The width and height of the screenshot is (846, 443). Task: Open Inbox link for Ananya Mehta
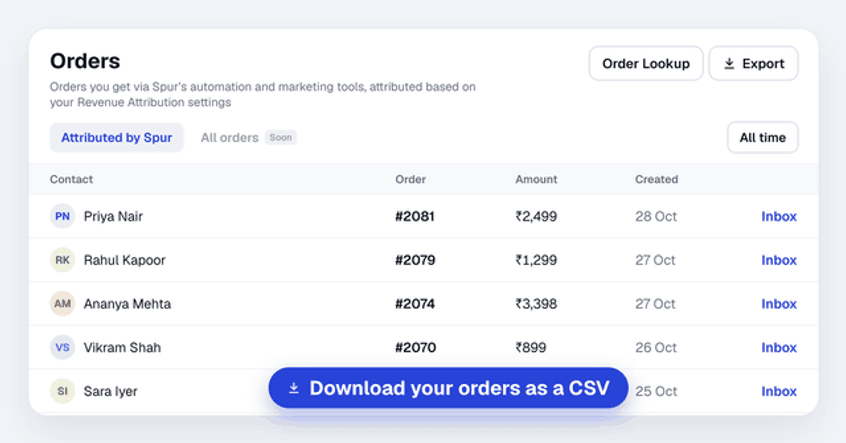[779, 304]
